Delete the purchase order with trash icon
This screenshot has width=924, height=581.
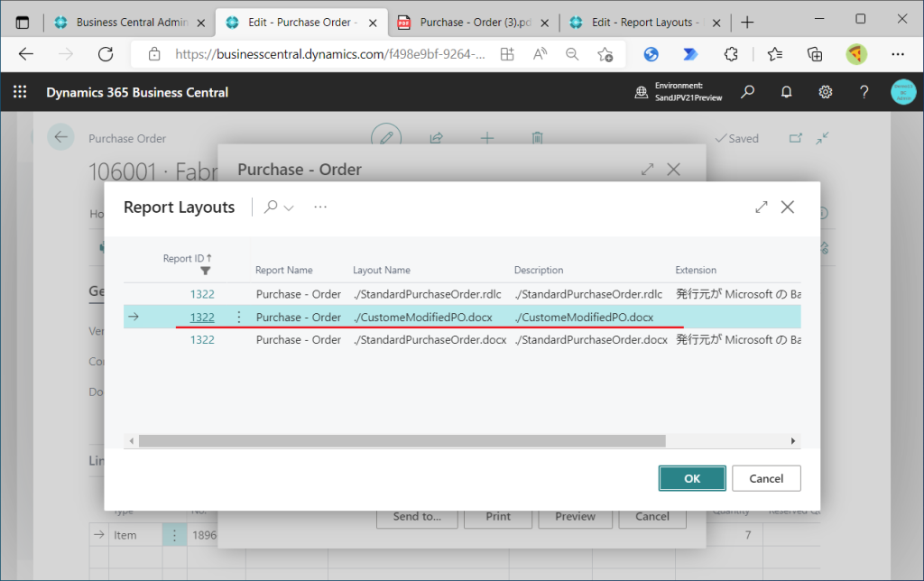[x=537, y=138]
